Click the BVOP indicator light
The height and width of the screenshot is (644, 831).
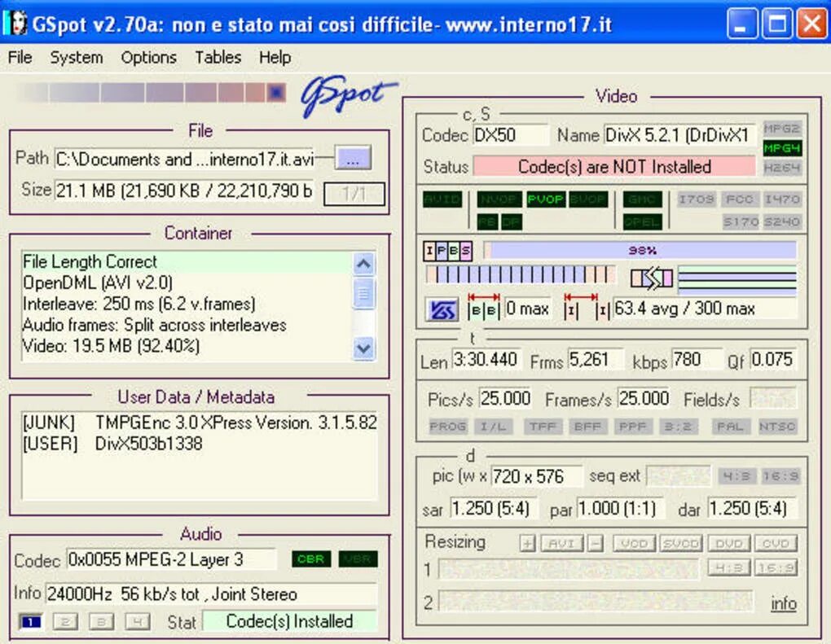588,199
